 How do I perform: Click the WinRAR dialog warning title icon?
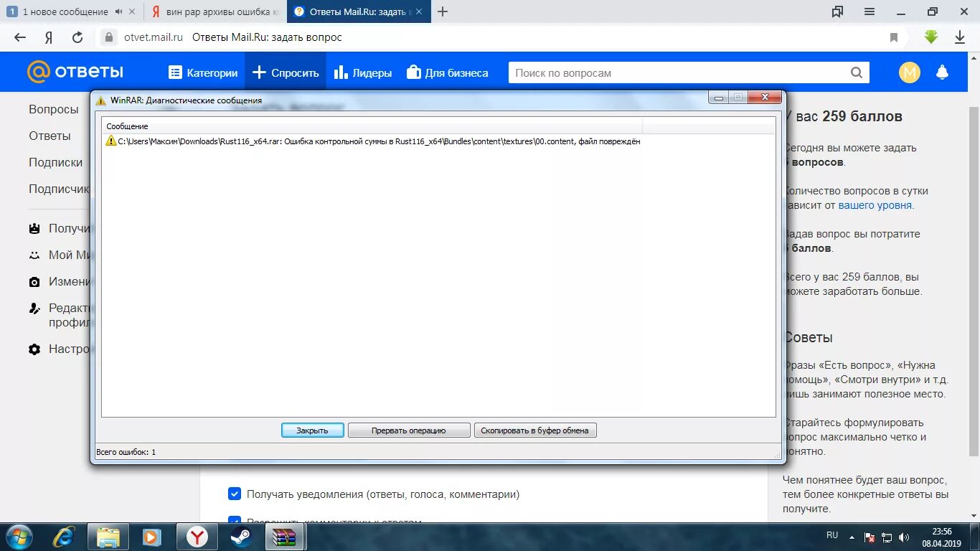click(101, 100)
